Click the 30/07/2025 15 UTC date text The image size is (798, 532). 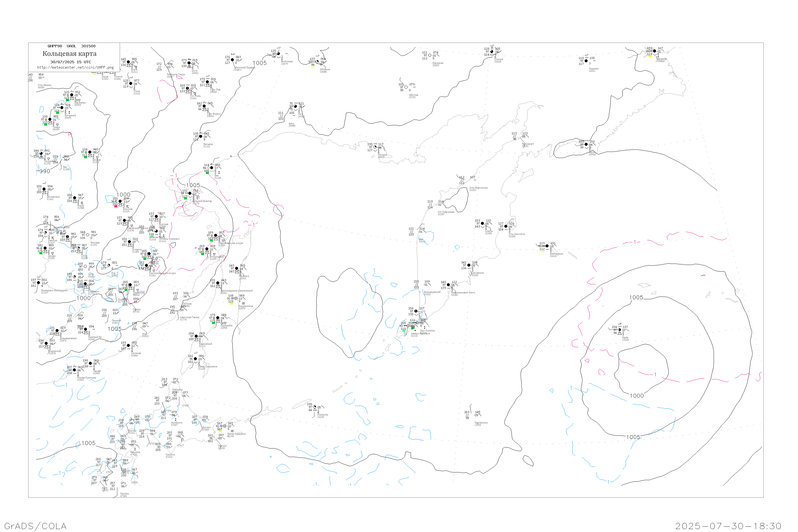[70, 62]
